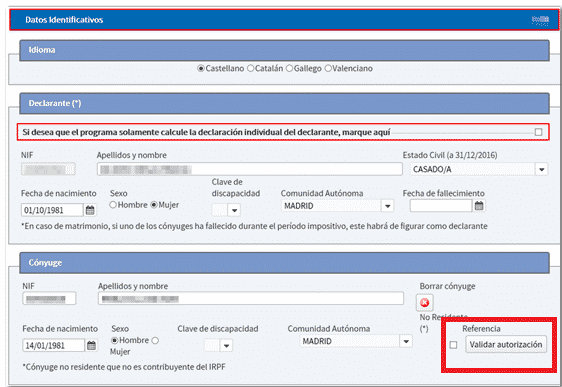Click the 'Estado Civil (a 31/12/2016)' label
Screen dimensions: 562x387
pyautogui.click(x=450, y=155)
